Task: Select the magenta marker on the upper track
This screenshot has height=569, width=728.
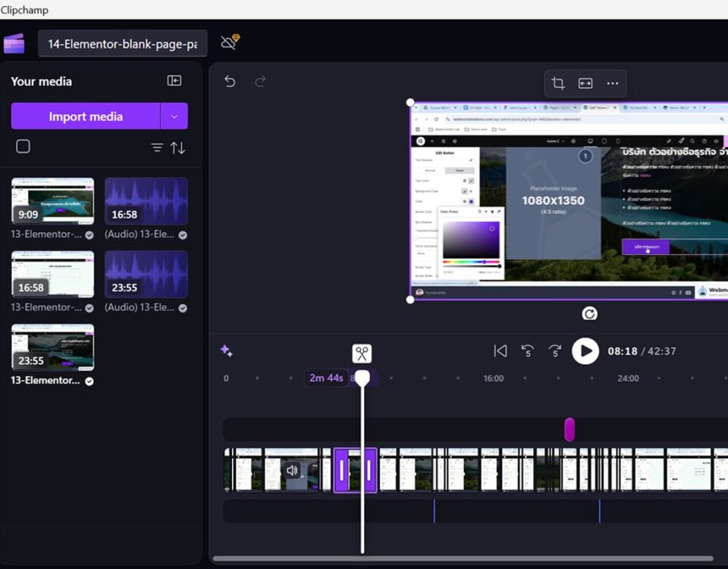Action: point(570,429)
